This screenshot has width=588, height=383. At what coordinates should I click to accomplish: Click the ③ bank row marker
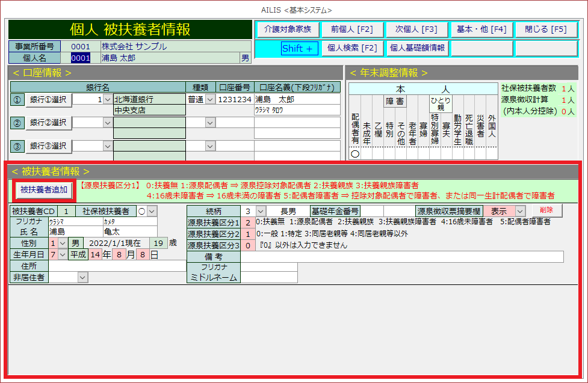(17, 146)
